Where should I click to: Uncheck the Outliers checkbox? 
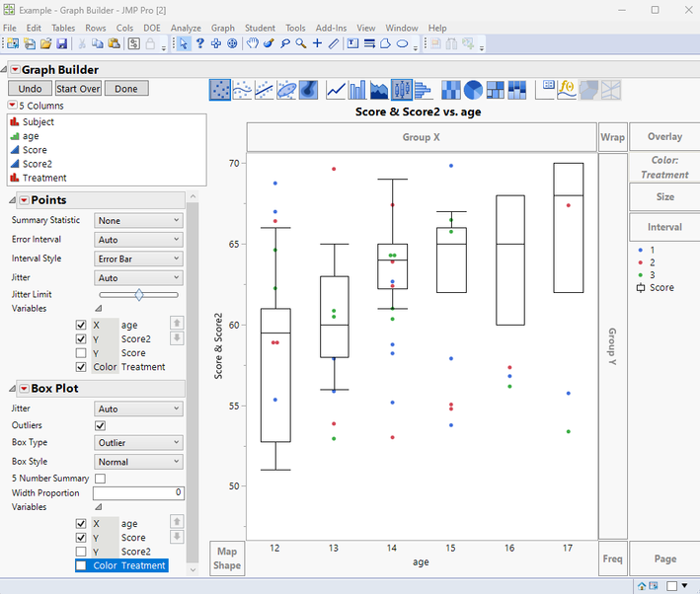[x=100, y=425]
